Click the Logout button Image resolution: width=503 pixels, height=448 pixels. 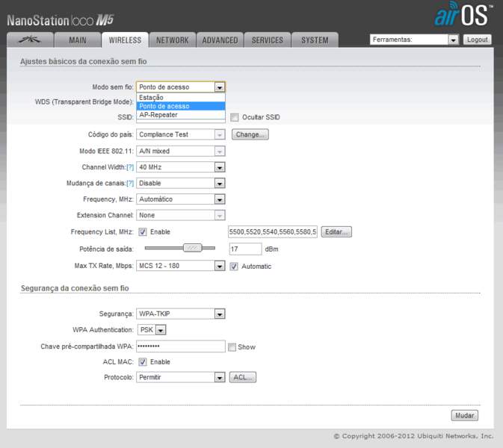[x=477, y=40]
